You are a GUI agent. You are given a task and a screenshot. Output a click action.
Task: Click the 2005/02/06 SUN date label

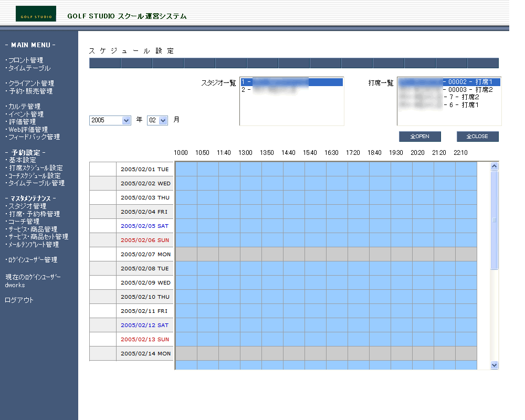145,240
